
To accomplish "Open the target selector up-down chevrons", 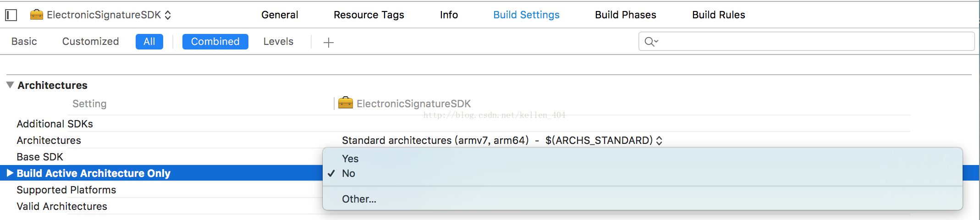I will point(168,15).
